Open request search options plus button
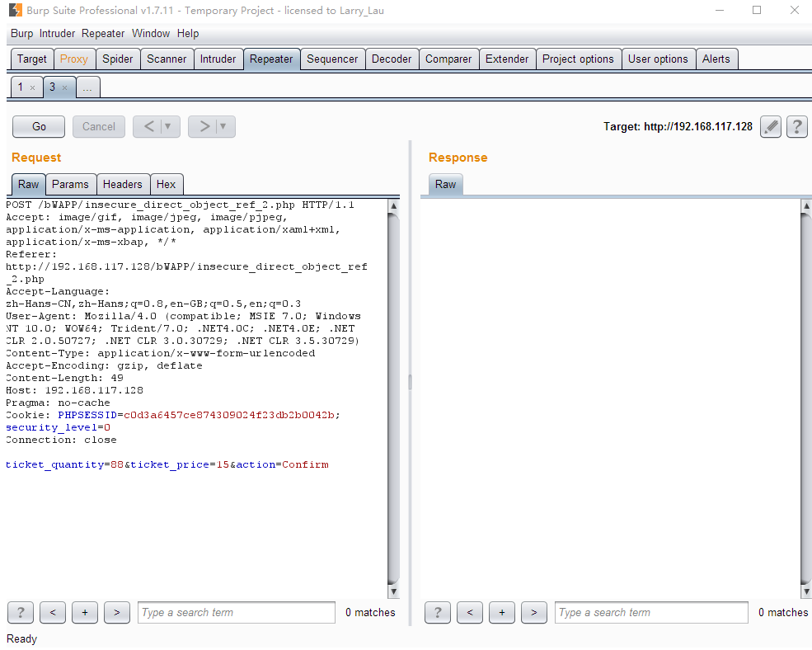This screenshot has height=650, width=812. click(x=85, y=613)
